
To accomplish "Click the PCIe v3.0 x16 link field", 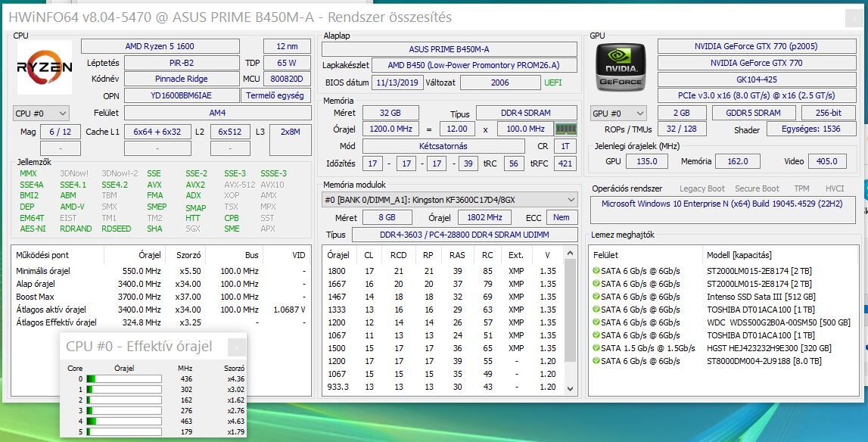I will 756,95.
